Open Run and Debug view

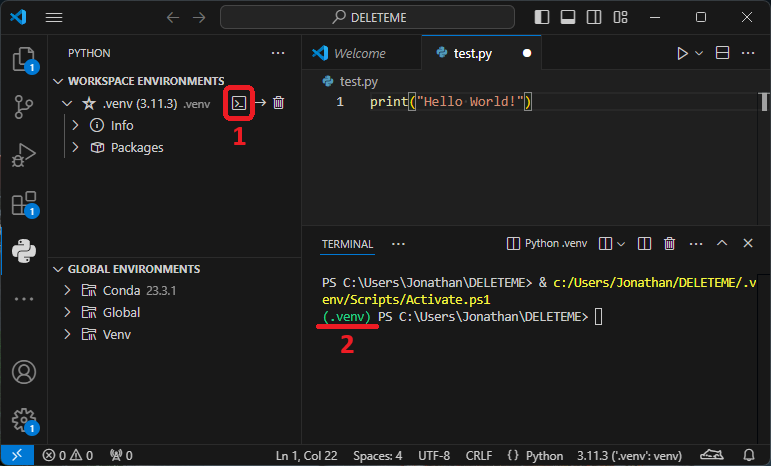22,155
